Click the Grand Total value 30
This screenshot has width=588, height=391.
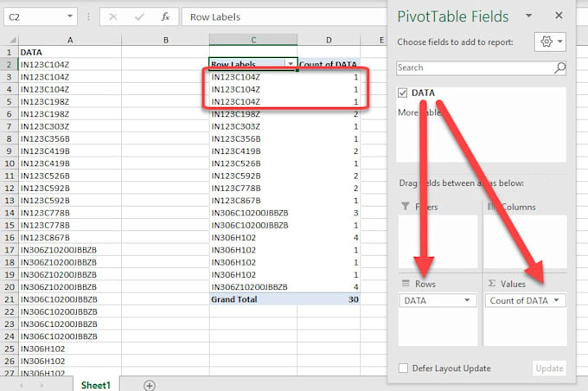pos(329,299)
